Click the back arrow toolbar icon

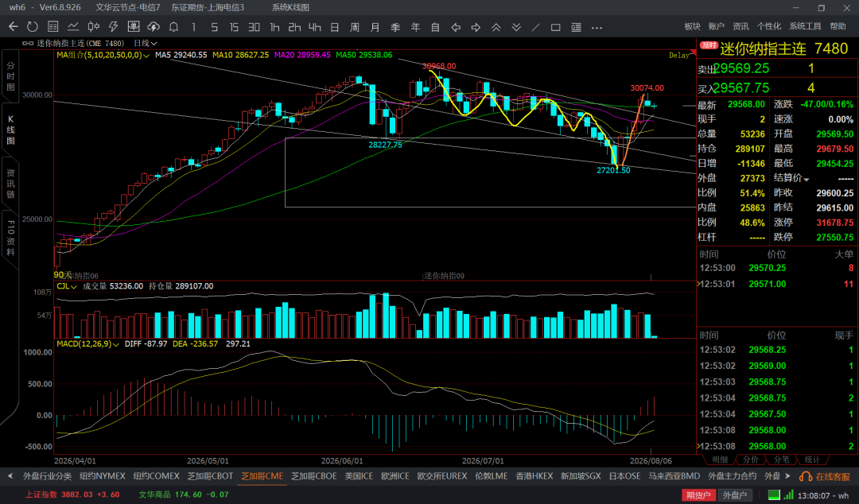point(14,27)
